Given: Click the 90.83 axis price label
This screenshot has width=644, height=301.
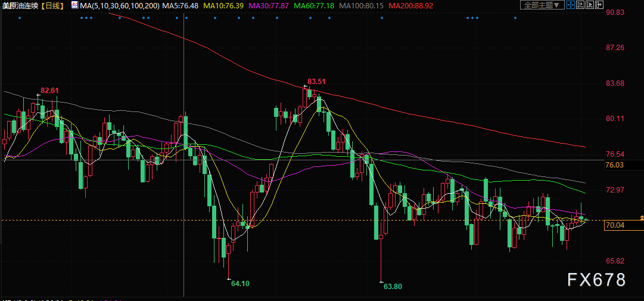Looking at the screenshot, I should click(615, 13).
